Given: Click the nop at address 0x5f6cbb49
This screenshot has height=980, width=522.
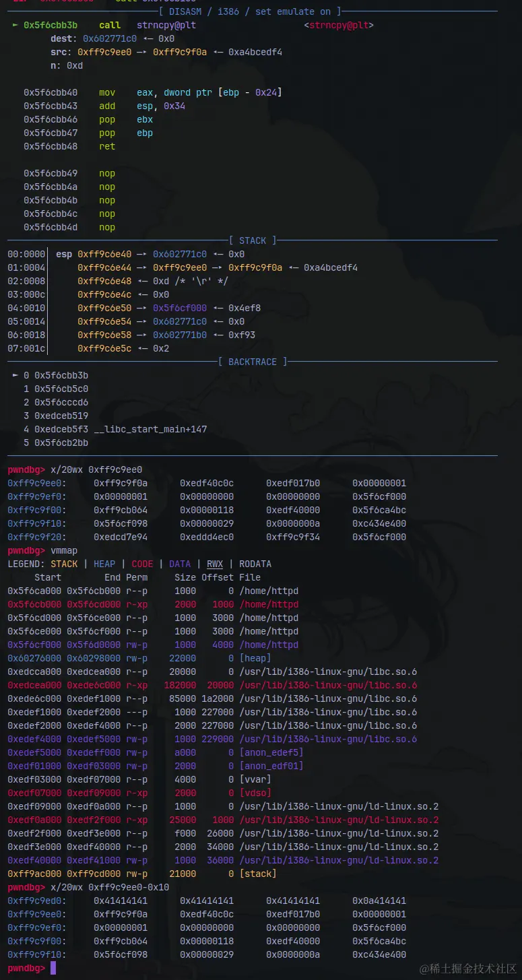Looking at the screenshot, I should (x=107, y=173).
